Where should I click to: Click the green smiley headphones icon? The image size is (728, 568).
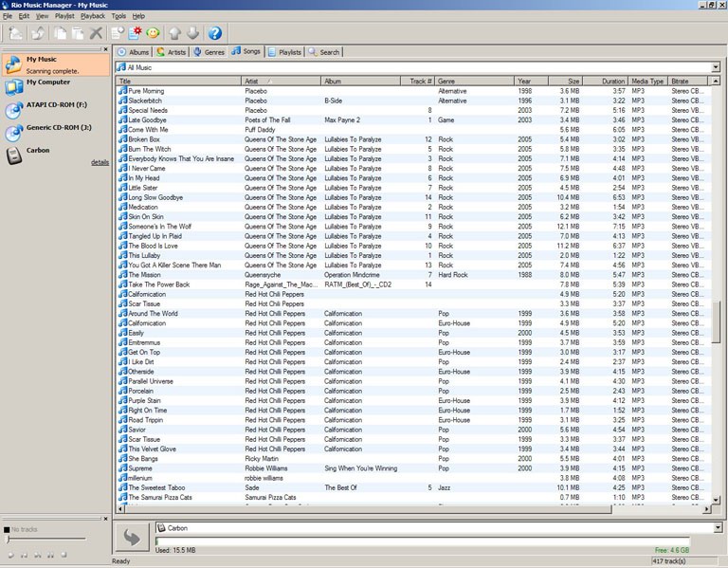153,33
